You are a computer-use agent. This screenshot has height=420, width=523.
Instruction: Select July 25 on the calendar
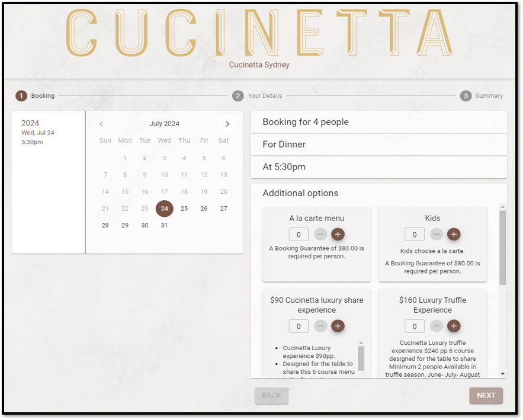184,209
